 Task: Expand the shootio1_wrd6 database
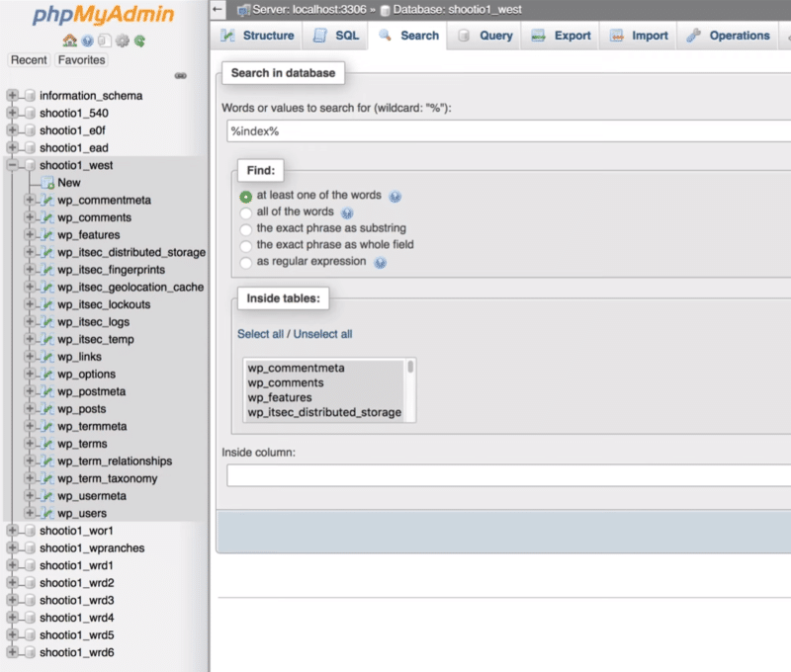click(12, 652)
